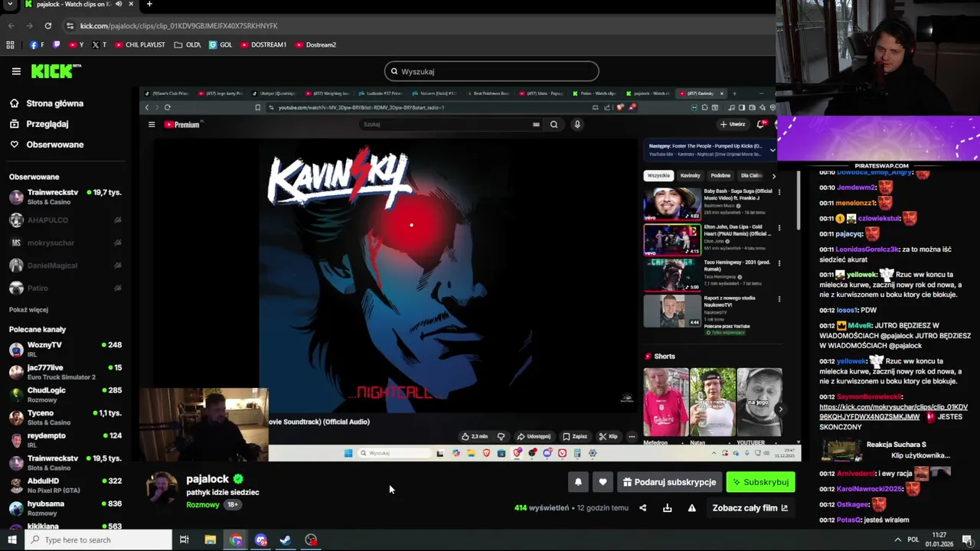Close the pajalock Kick browser tab

131,4
